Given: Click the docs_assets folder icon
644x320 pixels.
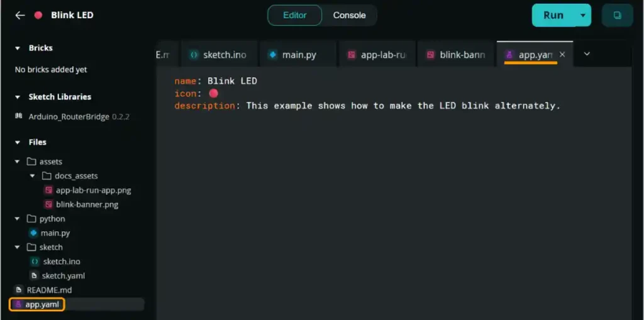Looking at the screenshot, I should coord(47,176).
